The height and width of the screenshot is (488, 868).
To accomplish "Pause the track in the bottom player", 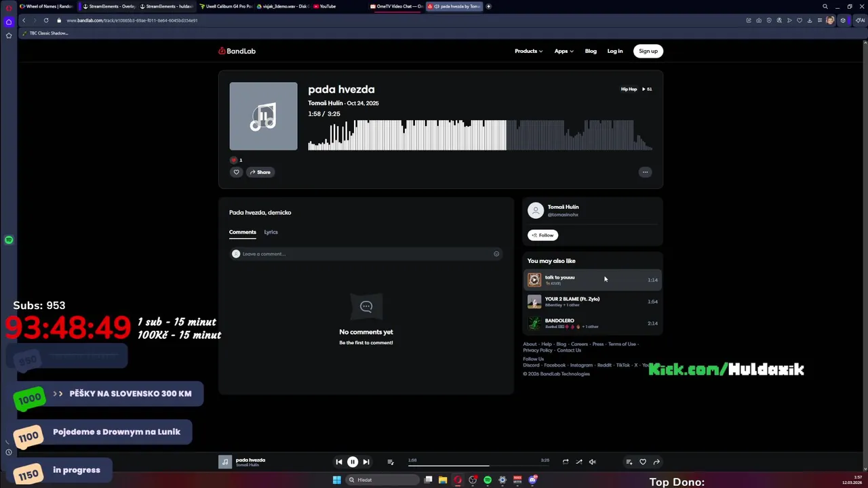I will click(353, 462).
